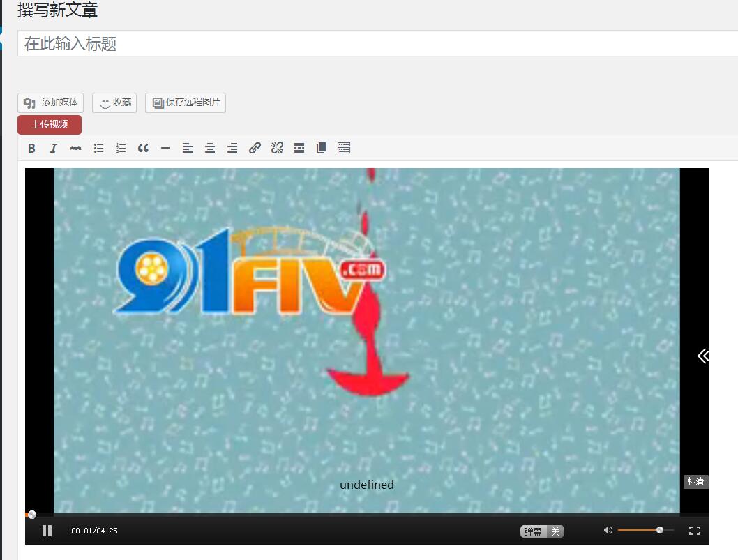Click the red 上传视频 button
This screenshot has height=560, width=738.
pyautogui.click(x=50, y=125)
